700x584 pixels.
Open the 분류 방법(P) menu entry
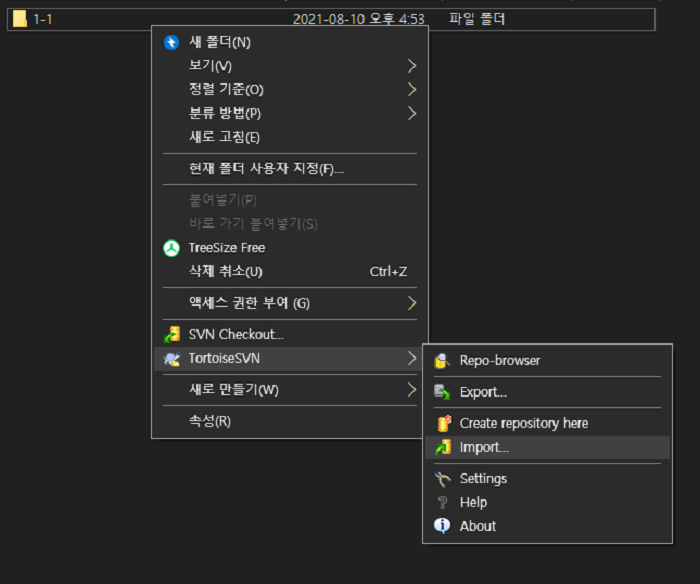[290, 113]
